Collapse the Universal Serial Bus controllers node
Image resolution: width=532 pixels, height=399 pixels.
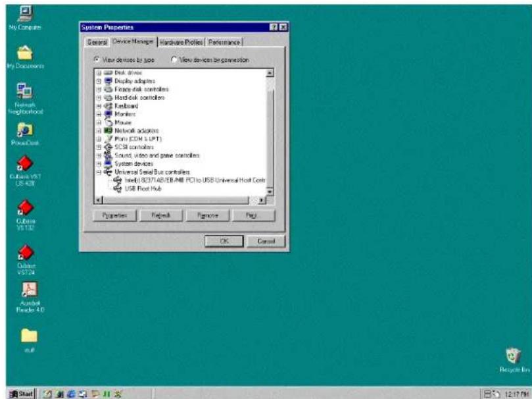coord(99,172)
